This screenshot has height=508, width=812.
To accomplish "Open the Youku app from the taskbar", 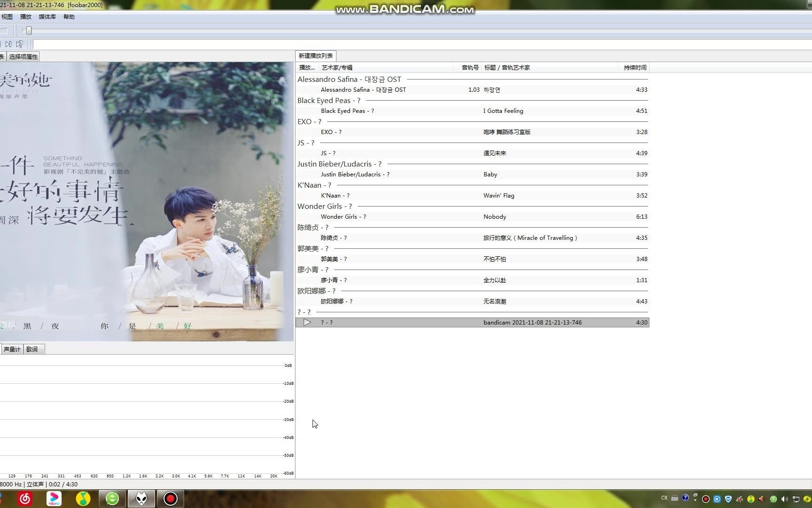I will pyautogui.click(x=54, y=499).
